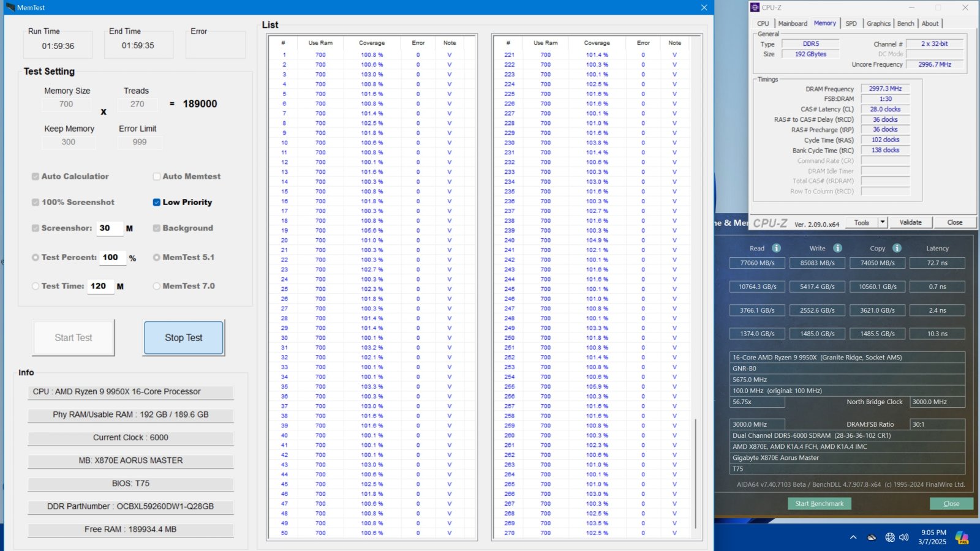Enable the Auto Memtest checkbox
Screen dimensions: 980x551
coord(157,176)
